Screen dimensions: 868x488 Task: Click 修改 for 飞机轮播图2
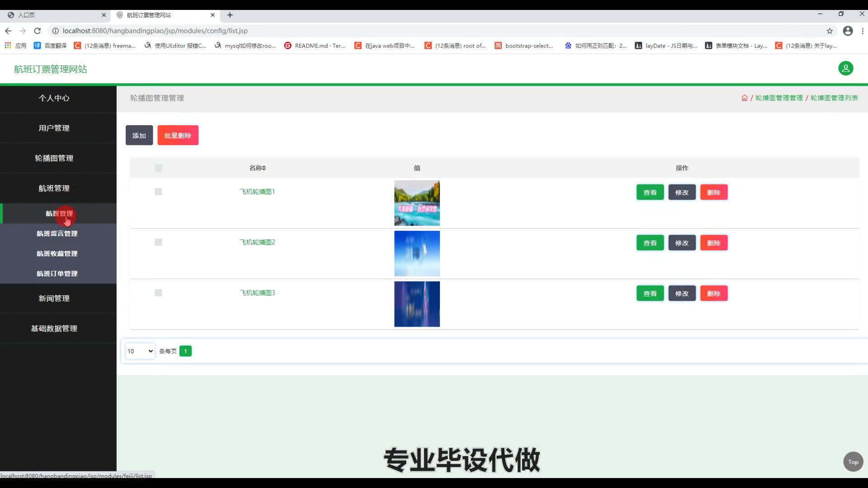click(682, 243)
